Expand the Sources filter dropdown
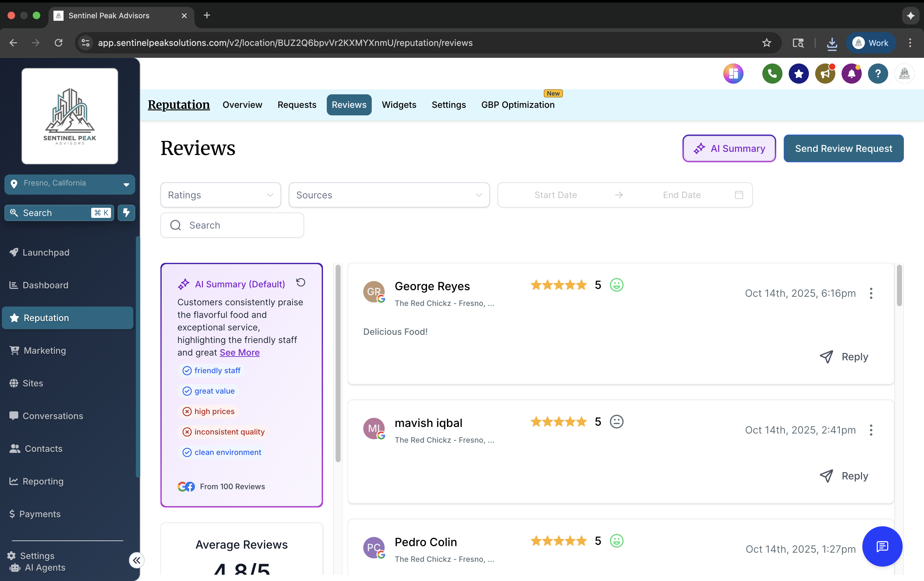The height and width of the screenshot is (581, 924). pyautogui.click(x=389, y=195)
